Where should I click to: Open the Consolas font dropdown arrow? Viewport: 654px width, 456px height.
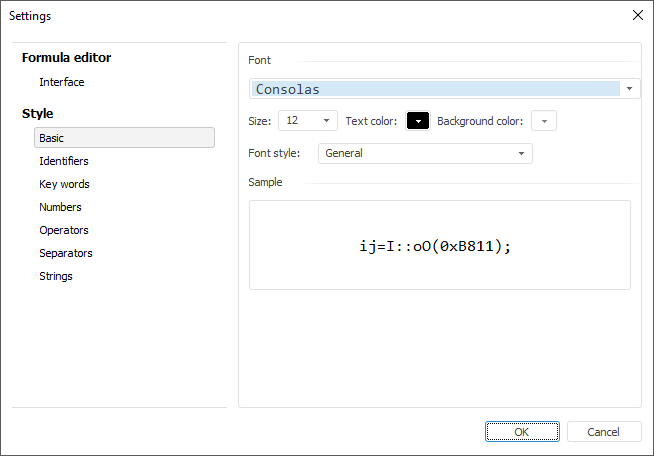pyautogui.click(x=630, y=89)
